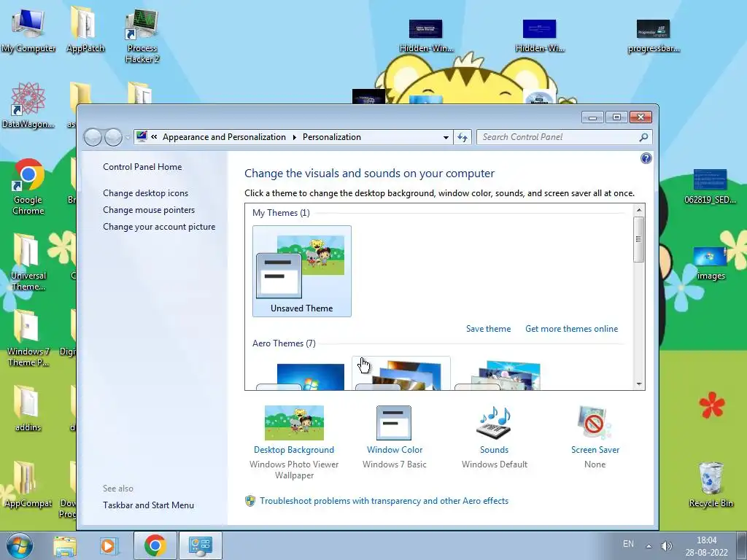This screenshot has width=747, height=560.
Task: Click the Window Color icon
Action: (x=394, y=423)
